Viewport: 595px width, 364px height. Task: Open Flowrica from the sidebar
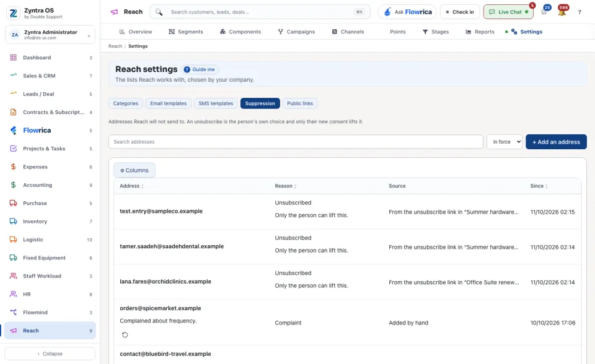(x=50, y=131)
